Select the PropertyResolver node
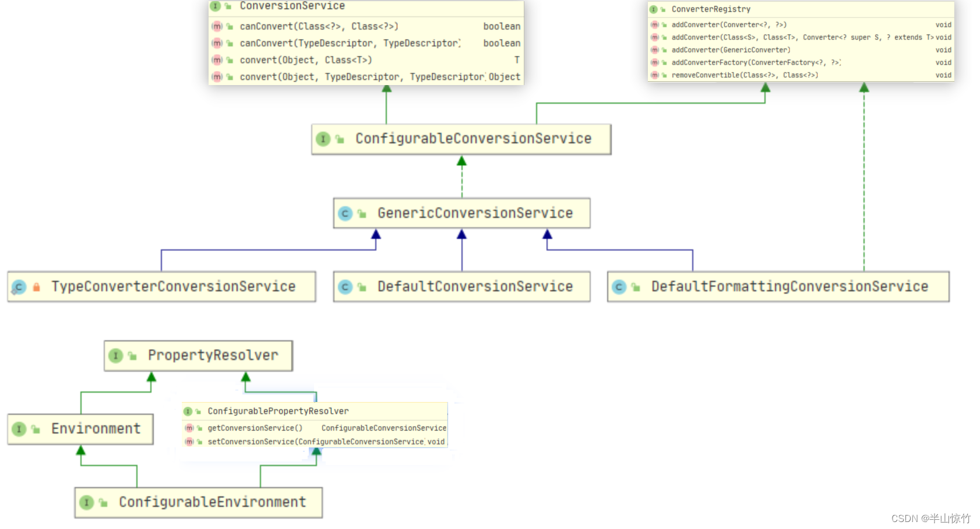Viewport: 980px width, 529px height. pyautogui.click(x=198, y=356)
